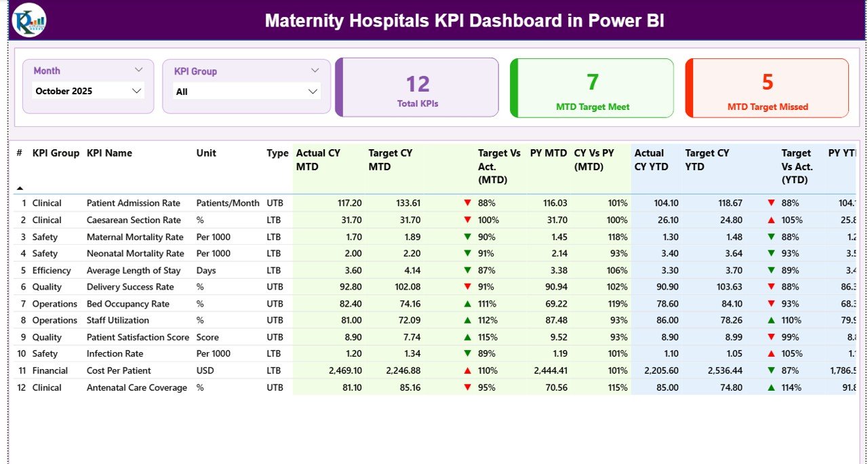Expand the KPI Group slicer header chevron
868x464 pixels.
314,69
